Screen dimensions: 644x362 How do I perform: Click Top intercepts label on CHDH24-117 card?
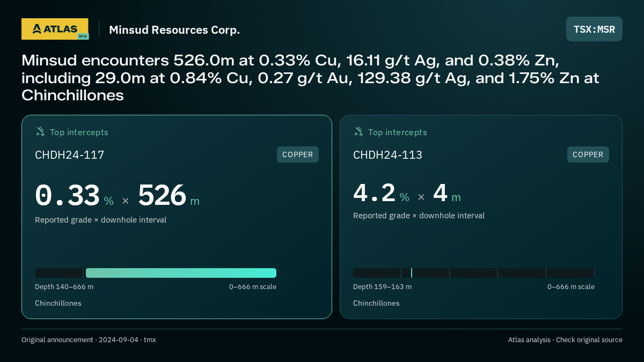click(79, 132)
